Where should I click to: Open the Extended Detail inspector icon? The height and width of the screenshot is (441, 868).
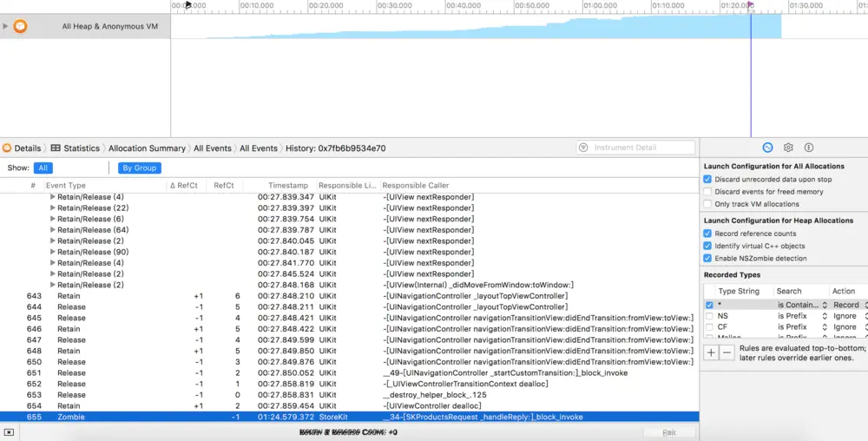pyautogui.click(x=809, y=148)
